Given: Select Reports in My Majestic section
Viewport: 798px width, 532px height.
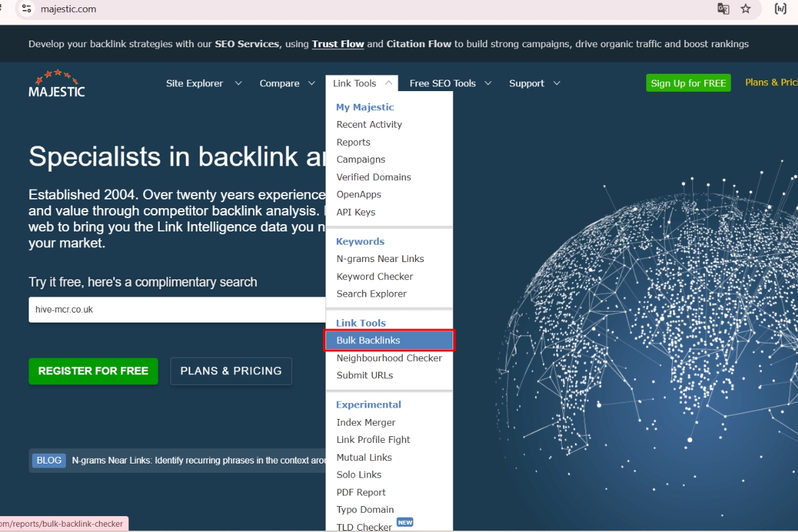Looking at the screenshot, I should point(353,142).
